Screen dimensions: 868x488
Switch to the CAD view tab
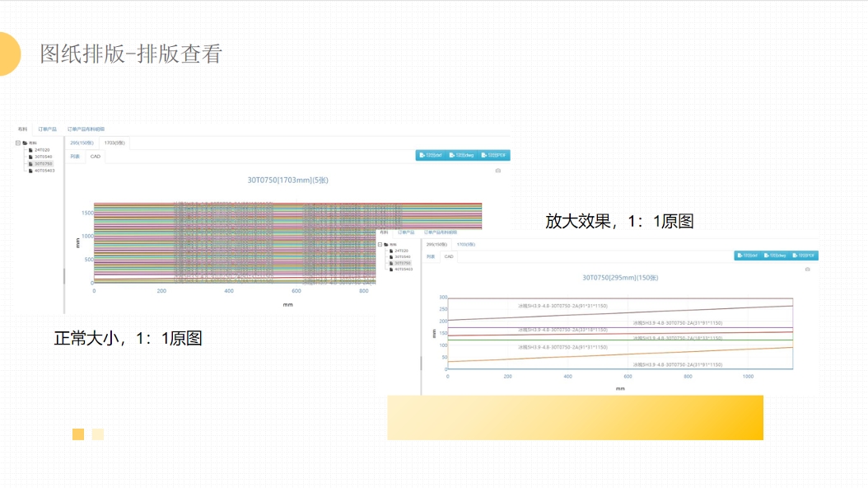(x=96, y=157)
